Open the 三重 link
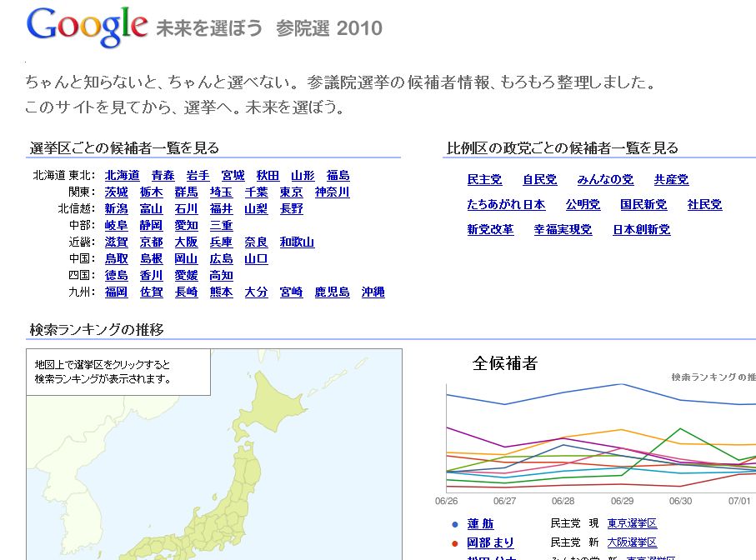 [222, 226]
